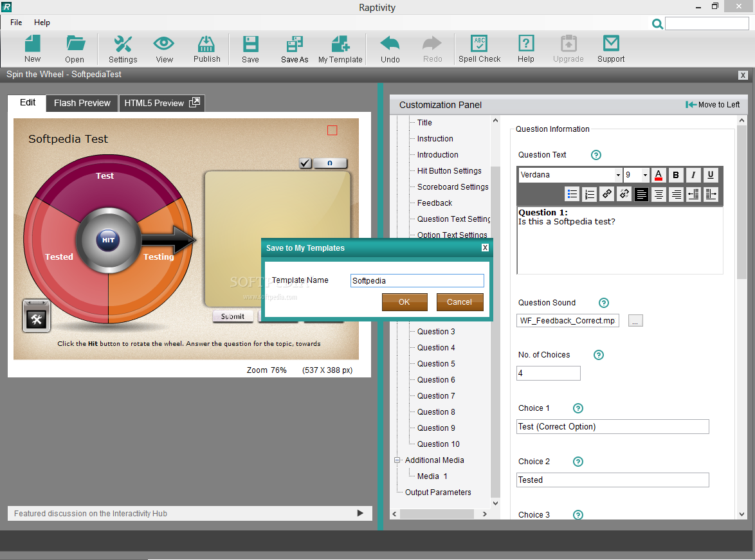Click the Redo toolbar icon

(432, 49)
